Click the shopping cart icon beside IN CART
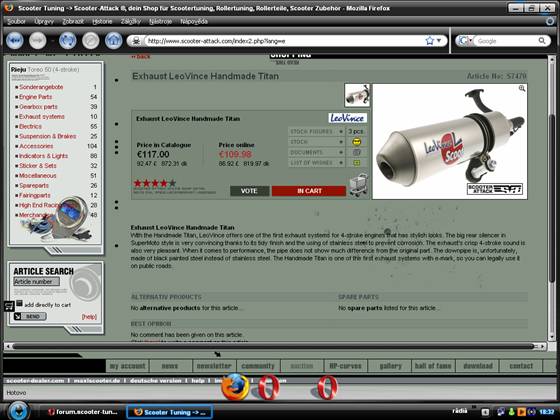 [x=359, y=185]
